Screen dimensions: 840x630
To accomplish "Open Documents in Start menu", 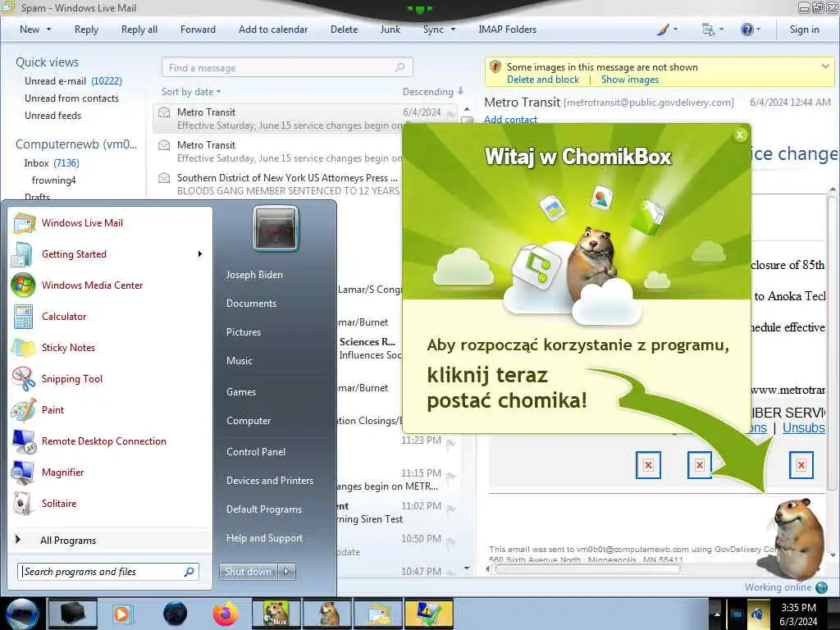I will (x=251, y=304).
